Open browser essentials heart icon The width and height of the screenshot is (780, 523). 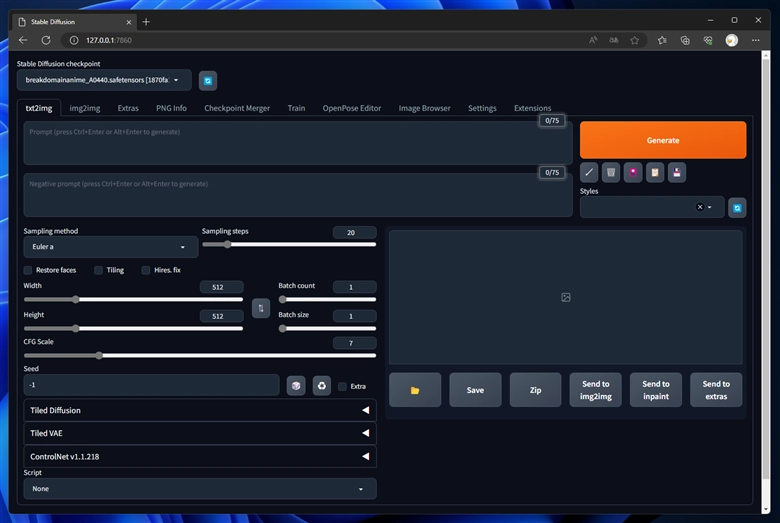pyautogui.click(x=708, y=40)
